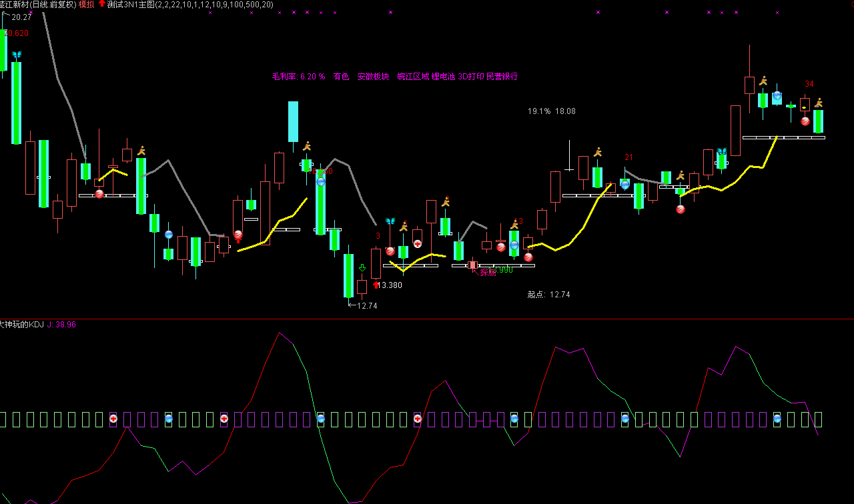The width and height of the screenshot is (854, 504).
Task: Click the running man right of the solid cyan candle
Action: (x=307, y=146)
